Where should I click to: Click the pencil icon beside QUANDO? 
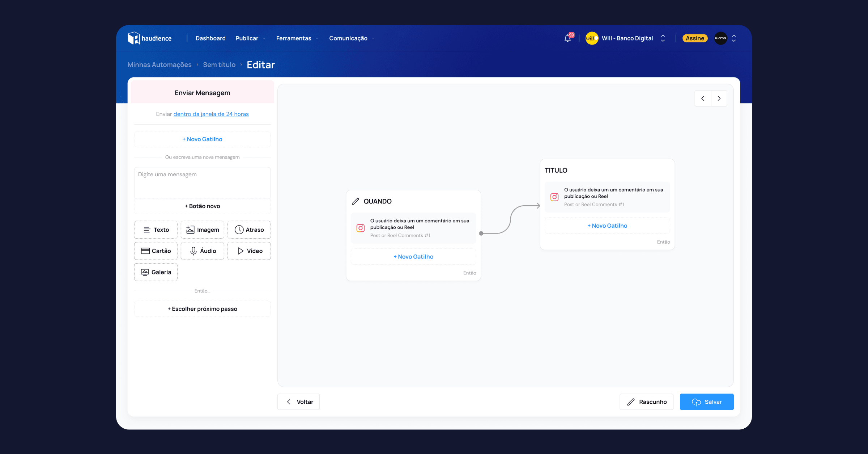point(356,201)
